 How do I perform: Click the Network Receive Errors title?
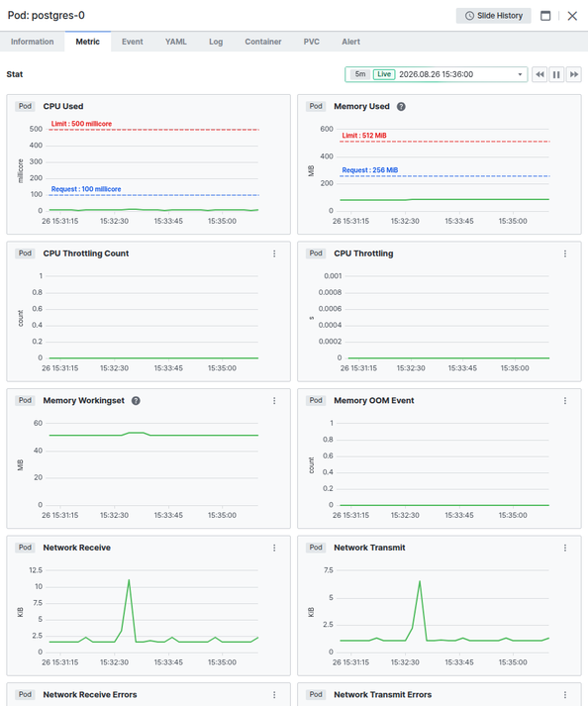pyautogui.click(x=90, y=695)
